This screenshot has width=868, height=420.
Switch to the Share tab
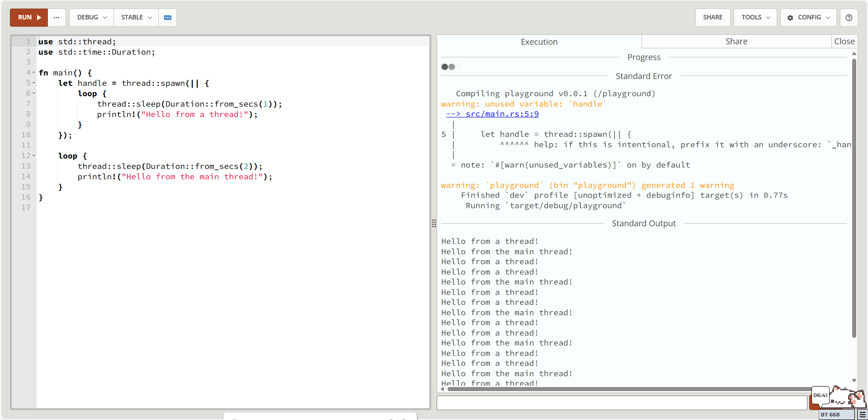coord(736,42)
